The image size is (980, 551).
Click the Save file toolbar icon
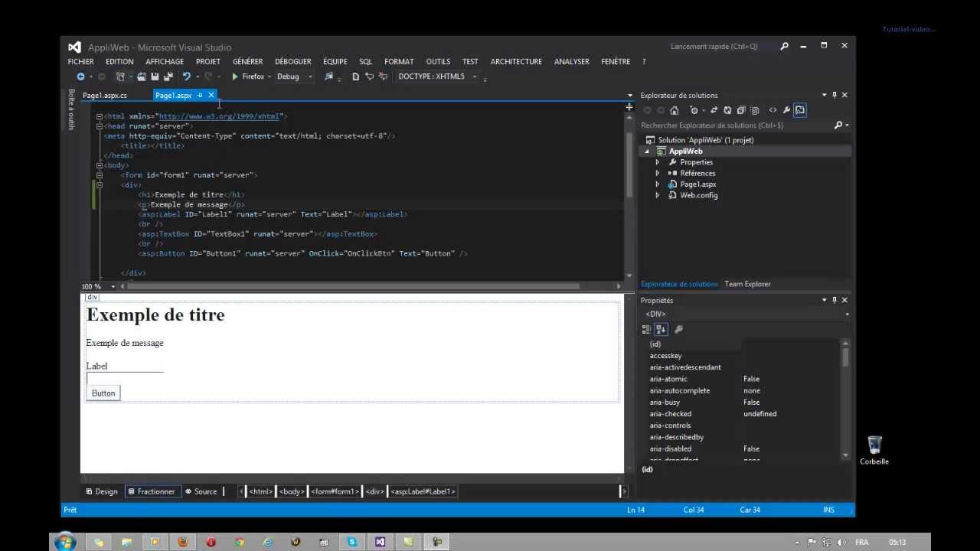(154, 77)
